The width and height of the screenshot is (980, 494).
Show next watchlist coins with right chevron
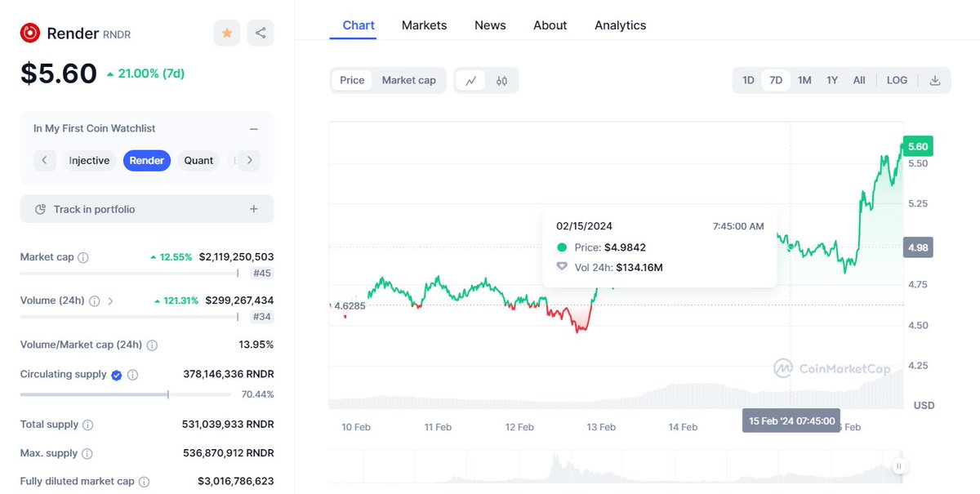coord(249,160)
